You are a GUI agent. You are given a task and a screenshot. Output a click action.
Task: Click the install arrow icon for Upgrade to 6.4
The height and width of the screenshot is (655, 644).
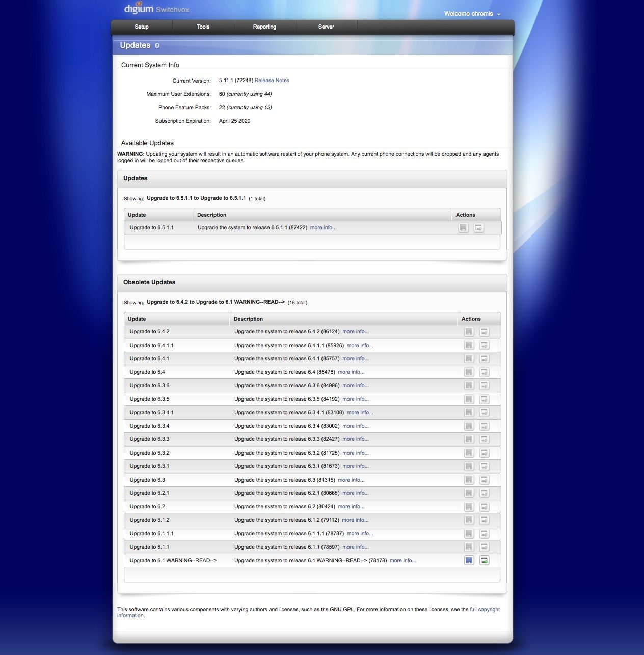(x=485, y=372)
